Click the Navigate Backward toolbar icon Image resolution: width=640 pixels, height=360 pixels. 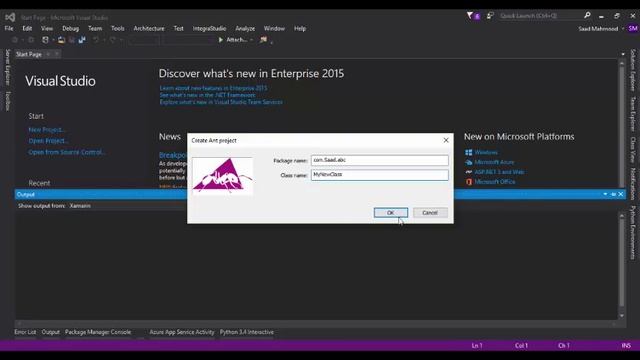coord(15,40)
